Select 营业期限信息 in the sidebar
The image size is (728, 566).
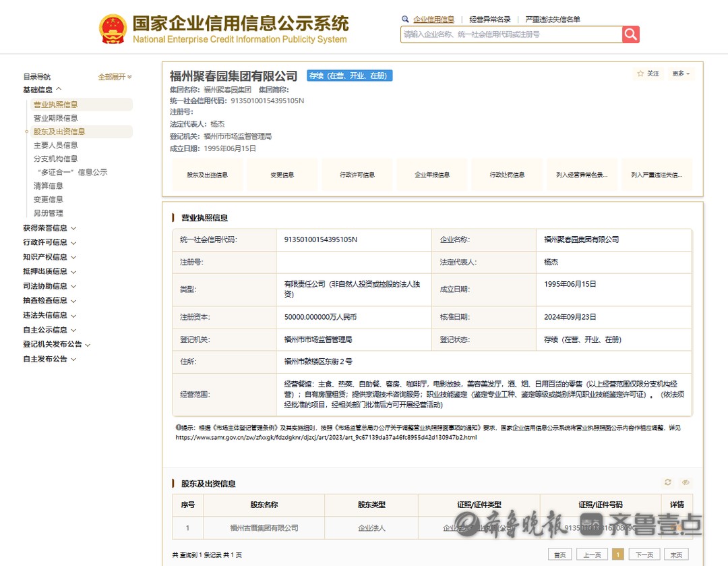[x=56, y=118]
